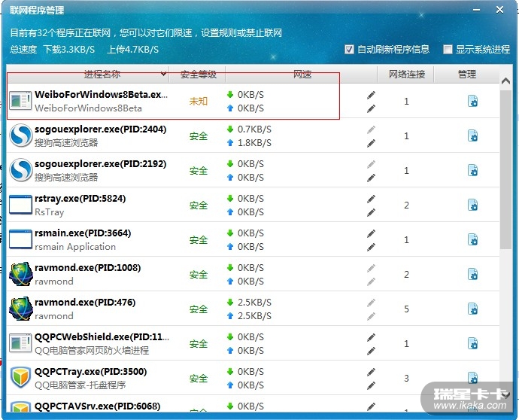Edit upload limit for rsmain.exe
This screenshot has height=420, width=519.
[x=371, y=247]
